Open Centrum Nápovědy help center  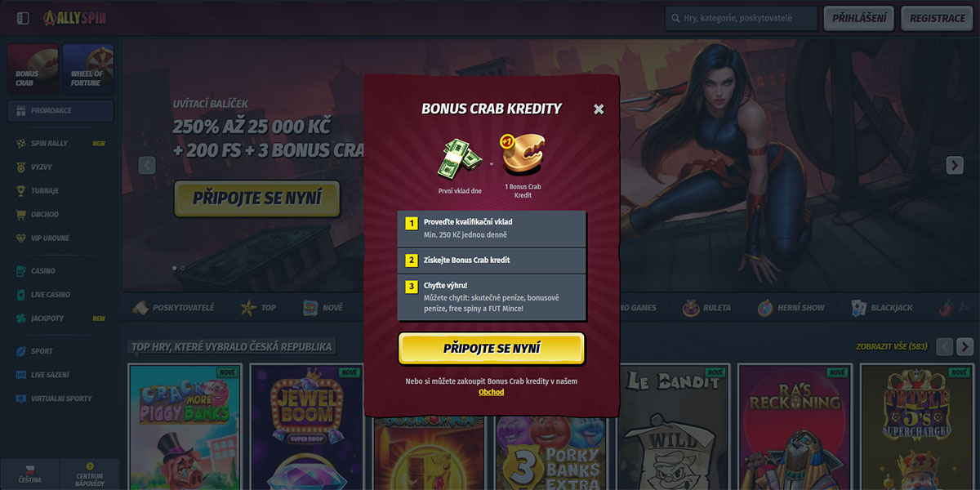tap(90, 474)
